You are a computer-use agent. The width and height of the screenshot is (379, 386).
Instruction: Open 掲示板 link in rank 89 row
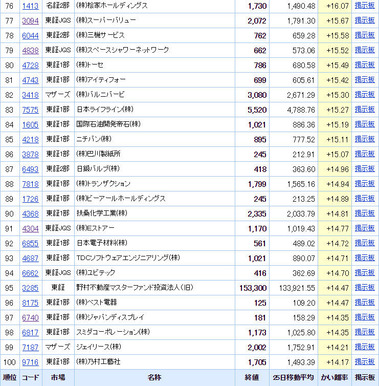pyautogui.click(x=365, y=198)
